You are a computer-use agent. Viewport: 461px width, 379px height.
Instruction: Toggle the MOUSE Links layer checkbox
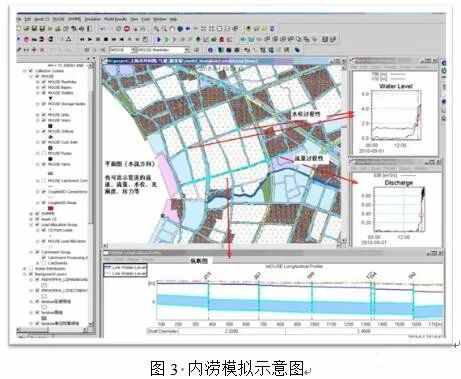point(44,115)
